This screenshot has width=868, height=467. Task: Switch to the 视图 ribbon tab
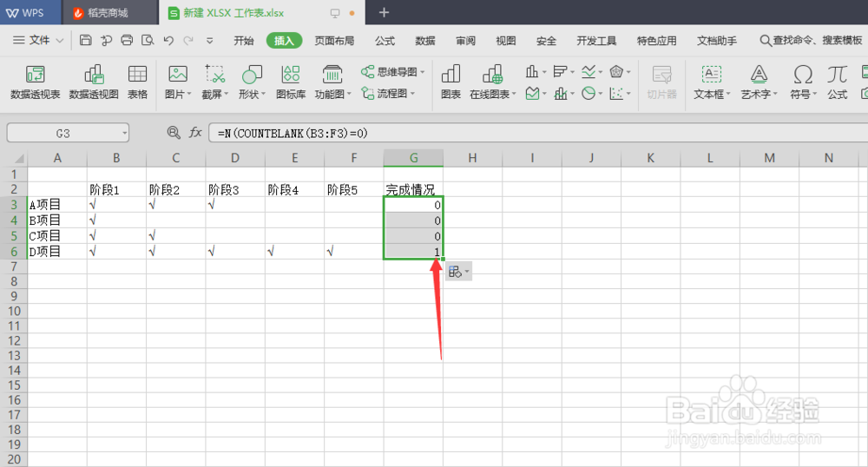point(505,41)
